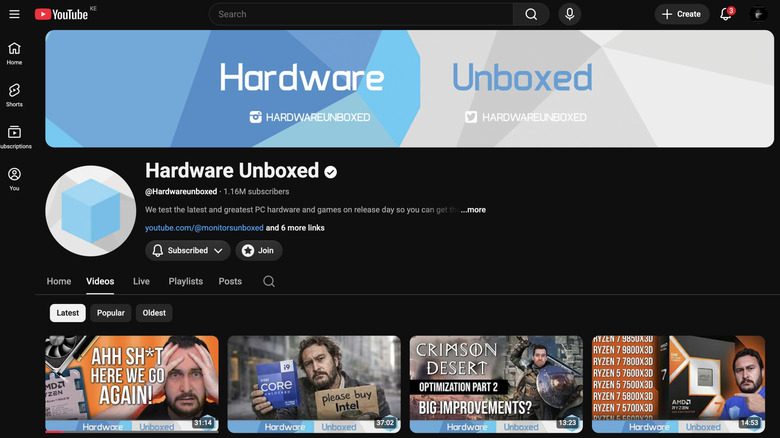Switch to the channel Home tab
Viewport: 780px width, 438px height.
pyautogui.click(x=59, y=281)
